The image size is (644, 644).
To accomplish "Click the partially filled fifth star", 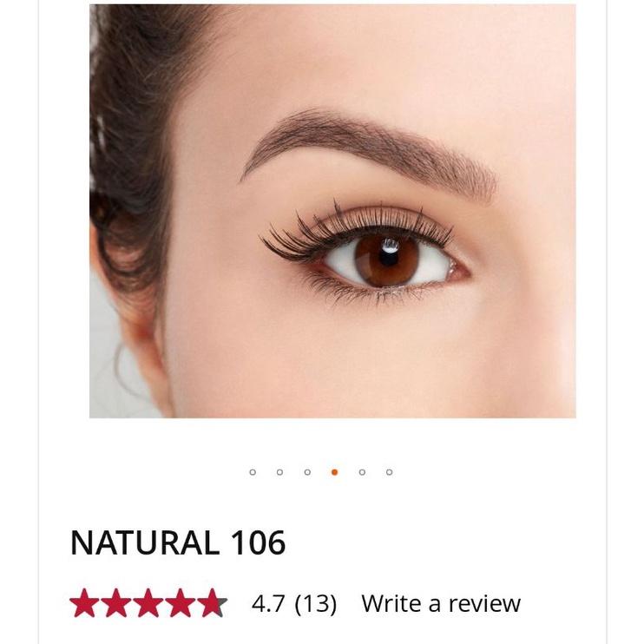I will coord(212,603).
